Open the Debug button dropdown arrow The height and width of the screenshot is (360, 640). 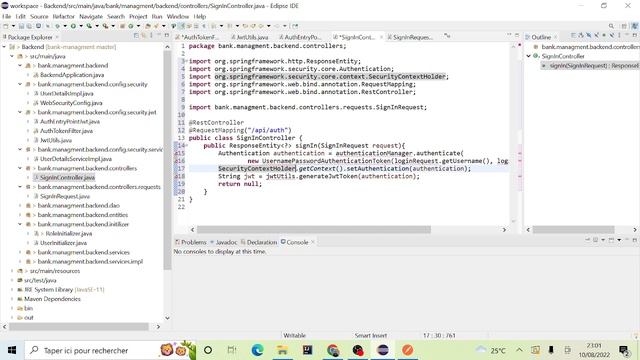pos(65,26)
